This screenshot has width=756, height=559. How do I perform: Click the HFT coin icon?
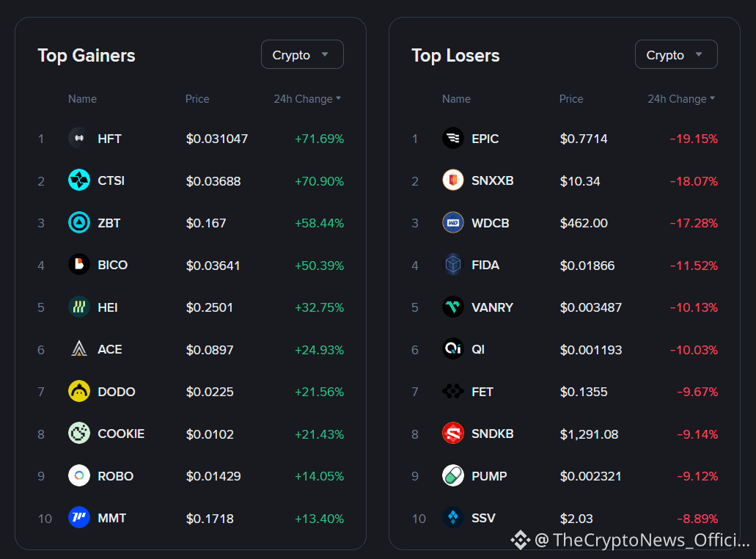79,139
